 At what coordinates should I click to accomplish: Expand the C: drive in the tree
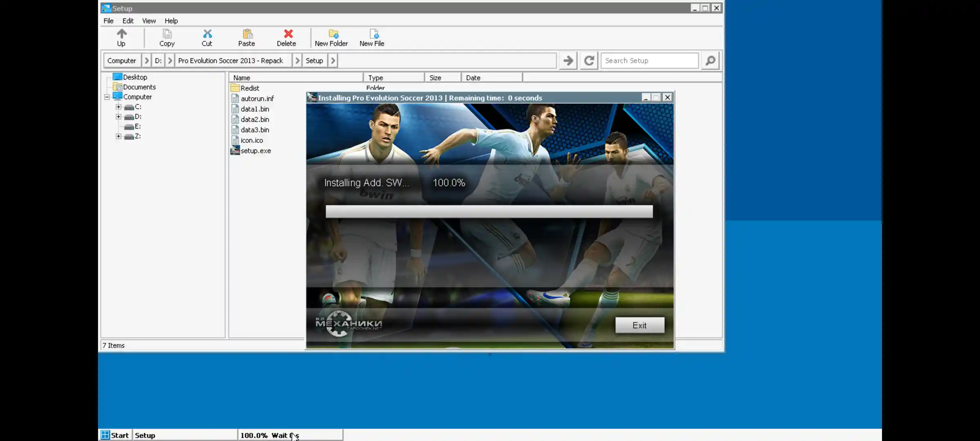tap(118, 107)
